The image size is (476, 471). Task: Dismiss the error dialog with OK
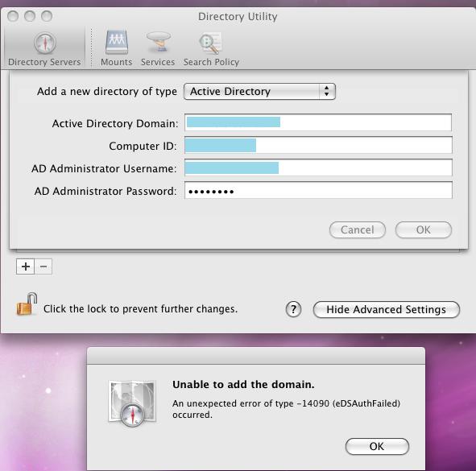[x=377, y=446]
